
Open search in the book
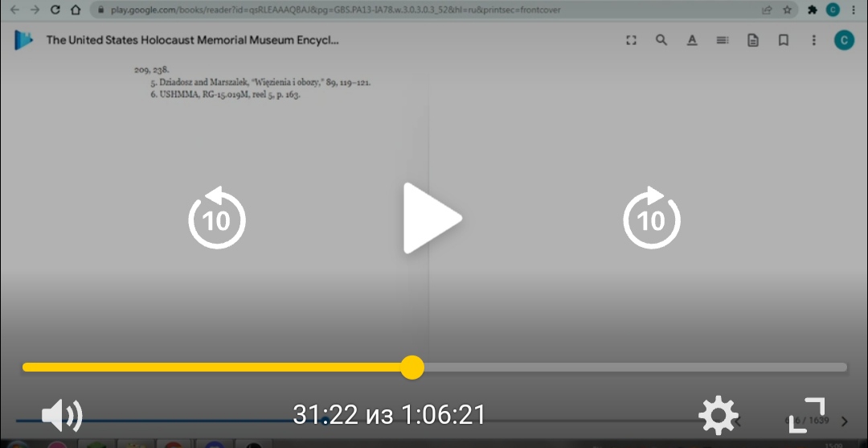click(x=661, y=40)
